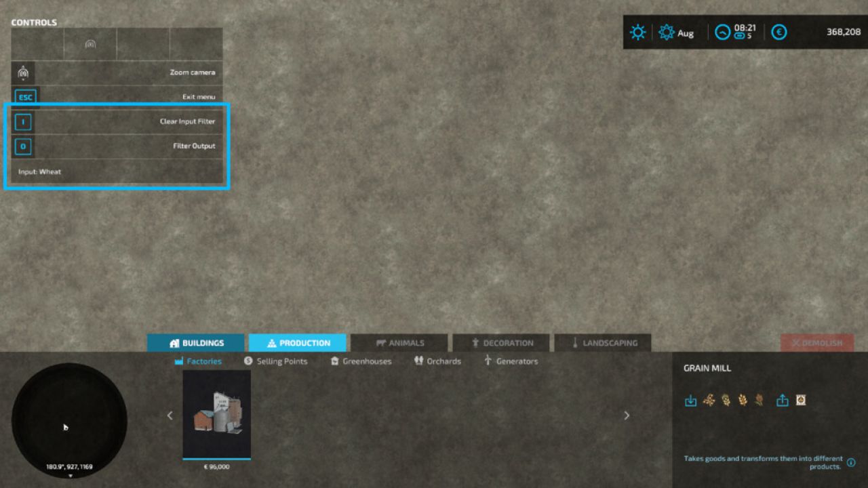The image size is (868, 488).
Task: Click the Demolish button
Action: [x=817, y=343]
